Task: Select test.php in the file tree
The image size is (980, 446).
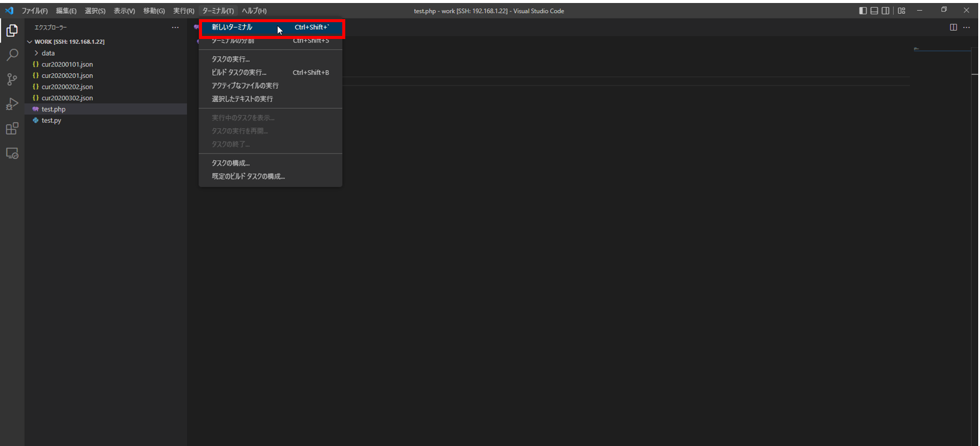Action: coord(106,109)
